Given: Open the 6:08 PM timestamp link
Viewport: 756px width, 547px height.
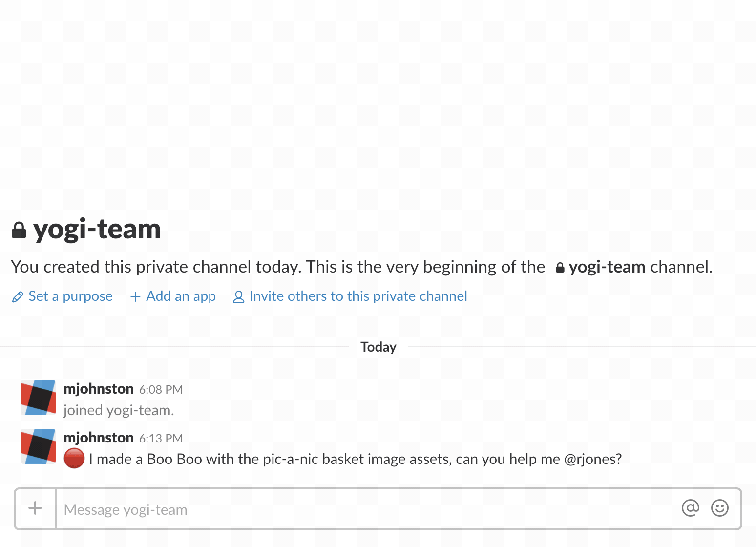Looking at the screenshot, I should [161, 390].
